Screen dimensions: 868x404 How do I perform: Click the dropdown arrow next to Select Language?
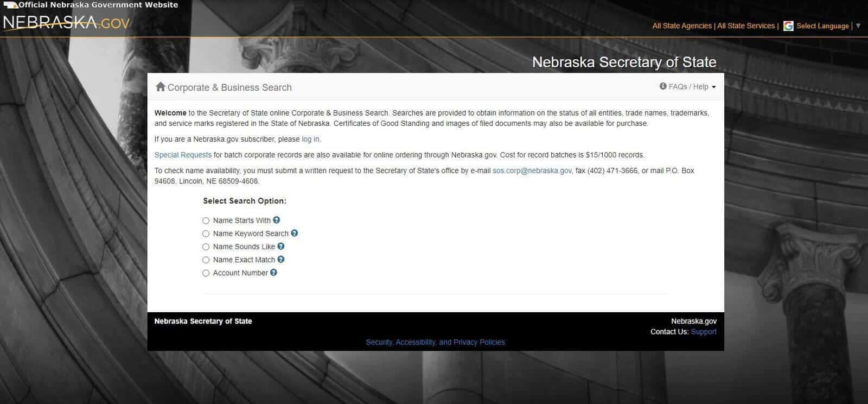coord(858,26)
